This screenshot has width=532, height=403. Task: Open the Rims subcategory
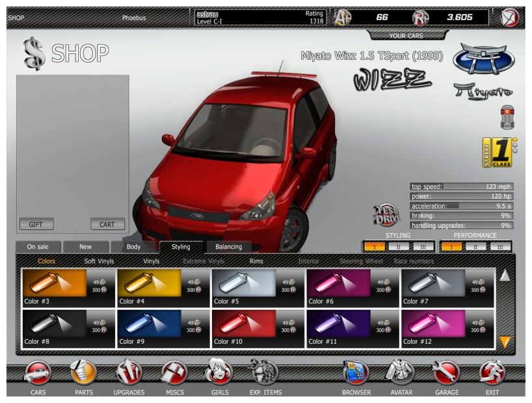click(x=256, y=261)
